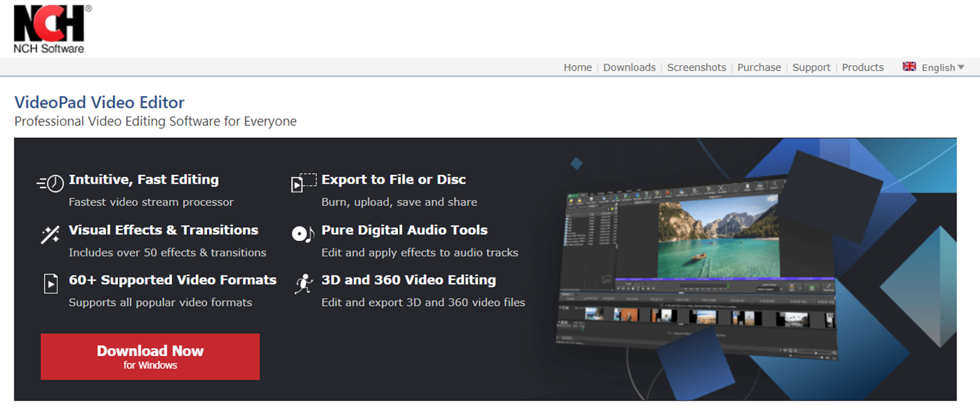Go to the Home menu item
The height and width of the screenshot is (415, 980).
click(x=578, y=68)
